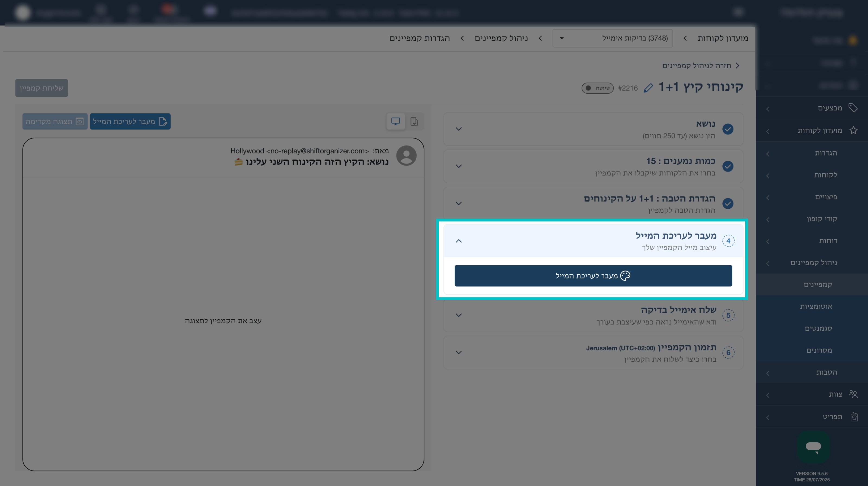Screen dimensions: 868x486
Task: Expand the הטבות sidebar arrow
Action: [x=768, y=373]
